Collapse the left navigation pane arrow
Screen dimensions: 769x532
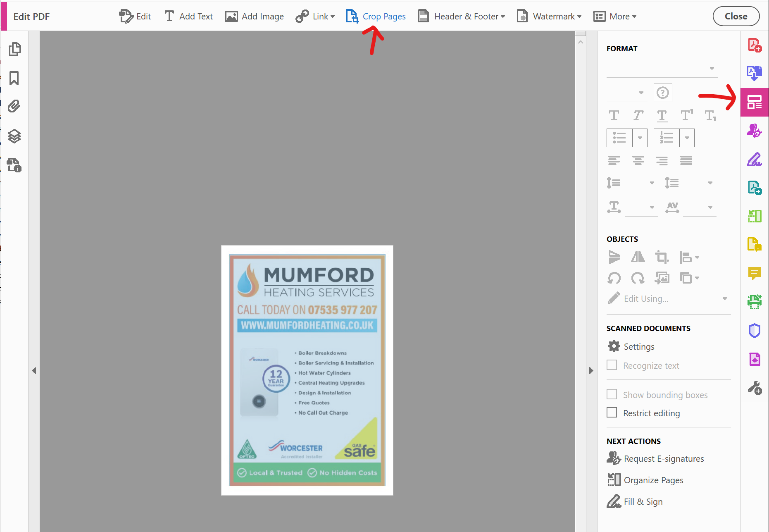pos(34,371)
